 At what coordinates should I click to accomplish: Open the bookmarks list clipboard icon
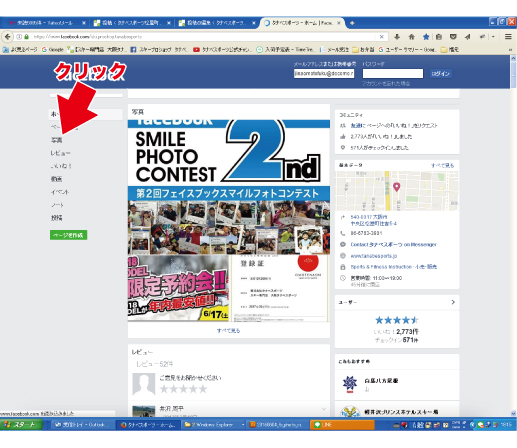[439, 37]
